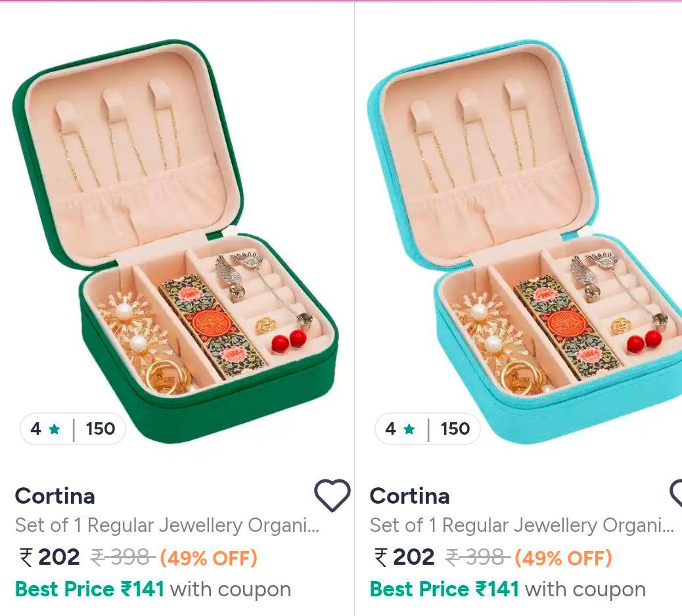This screenshot has width=682, height=616.
Task: Click star icon in turquoise box rating badge
Action: (x=409, y=429)
